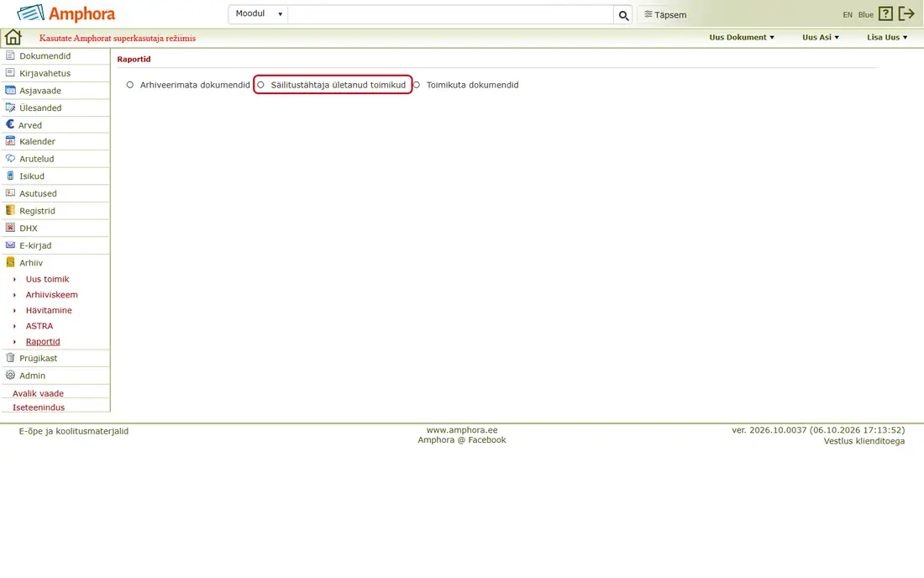
Task: Click the Dokumendid sidebar icon
Action: [10, 55]
